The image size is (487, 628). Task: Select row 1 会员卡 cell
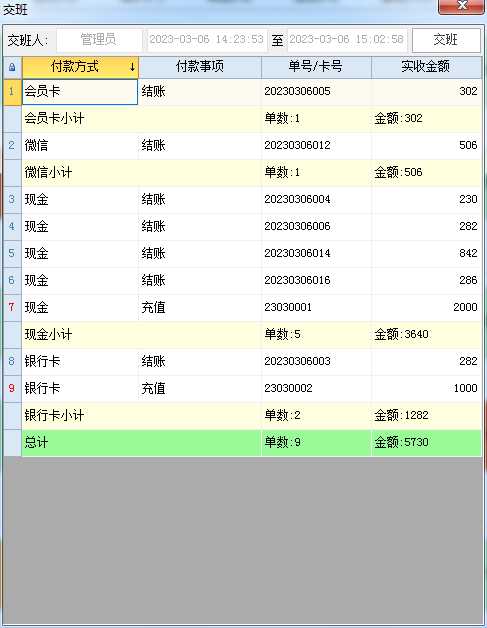coord(80,92)
